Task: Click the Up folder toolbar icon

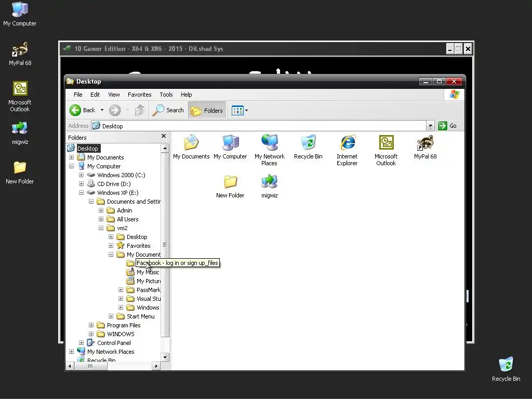Action: [x=140, y=110]
